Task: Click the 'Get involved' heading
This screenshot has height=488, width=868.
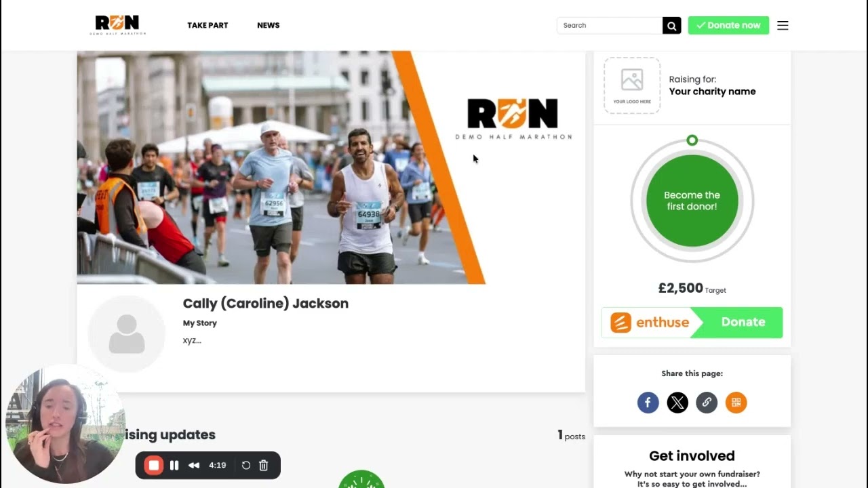Action: click(692, 456)
